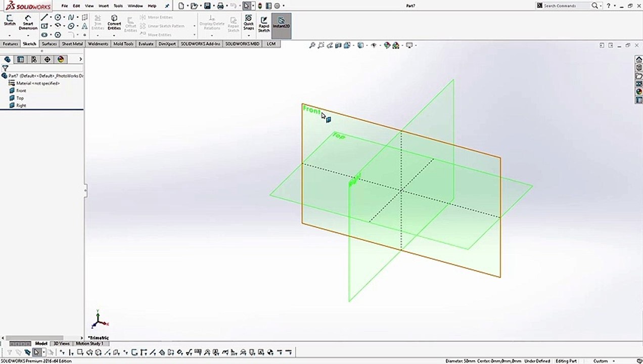
Task: Pick the Circle sketch tool
Action: click(58, 17)
